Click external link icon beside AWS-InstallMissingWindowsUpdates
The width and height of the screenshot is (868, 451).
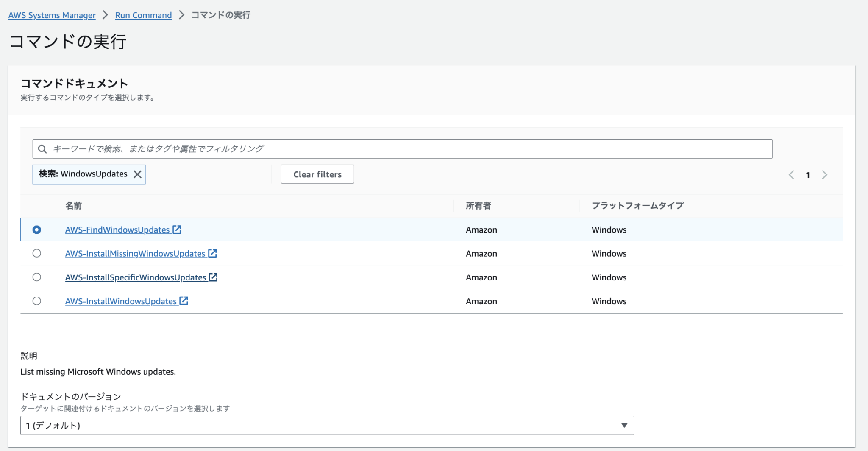tap(213, 253)
